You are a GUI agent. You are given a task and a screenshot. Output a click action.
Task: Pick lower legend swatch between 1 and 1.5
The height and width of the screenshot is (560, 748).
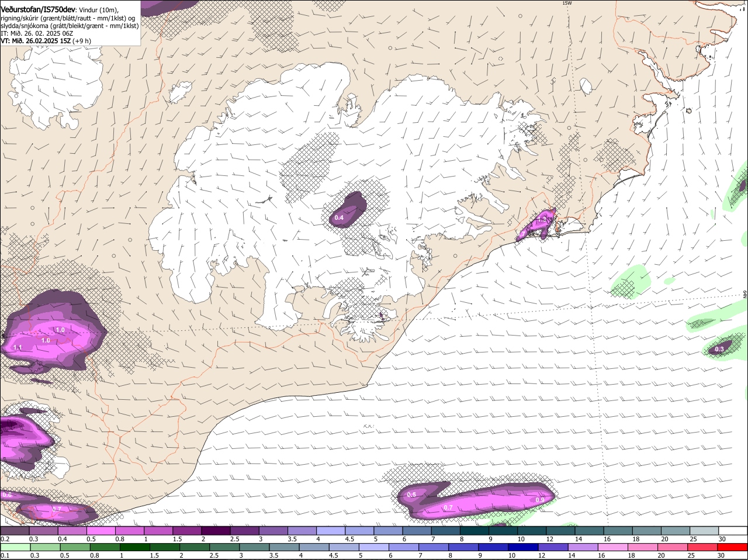(x=136, y=547)
